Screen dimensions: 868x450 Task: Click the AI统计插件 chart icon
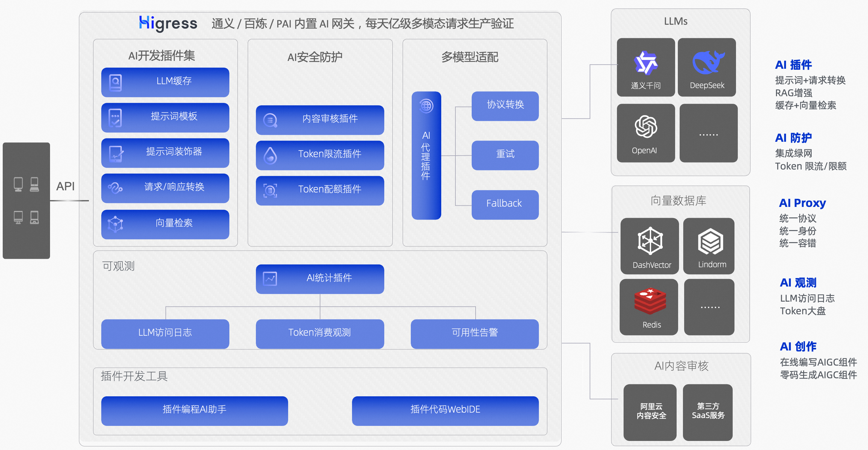[270, 279]
